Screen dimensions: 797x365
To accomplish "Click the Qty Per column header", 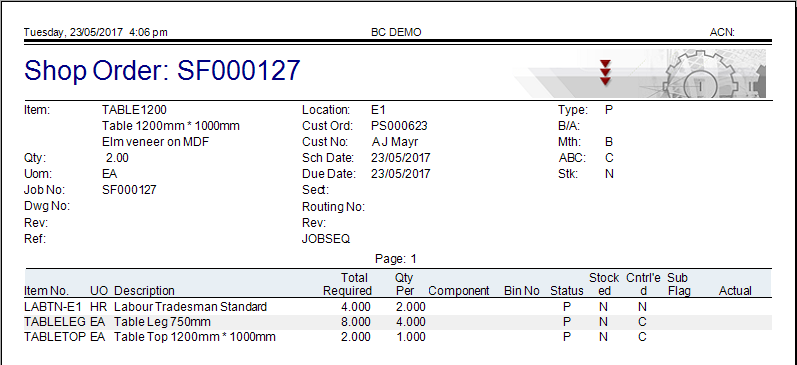I will click(404, 284).
